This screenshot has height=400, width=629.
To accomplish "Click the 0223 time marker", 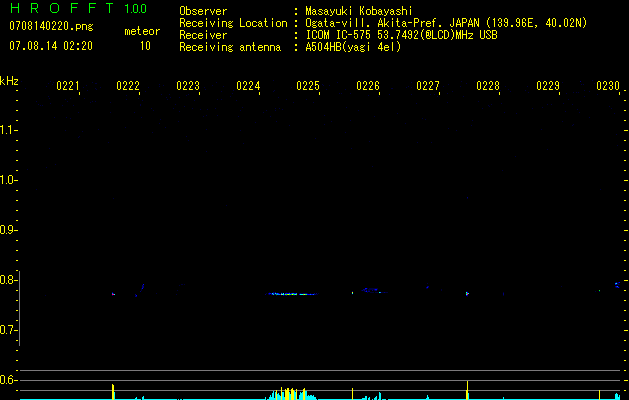I will coord(188,86).
